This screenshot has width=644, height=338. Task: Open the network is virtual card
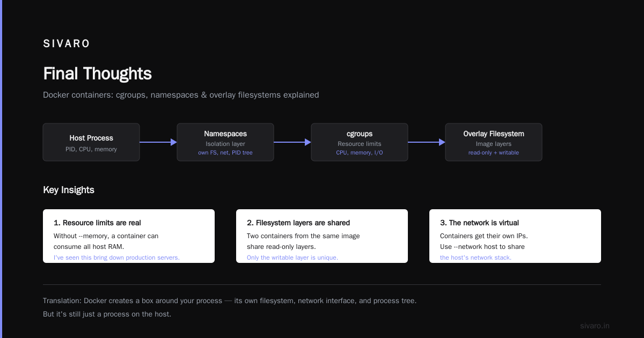[x=515, y=236]
